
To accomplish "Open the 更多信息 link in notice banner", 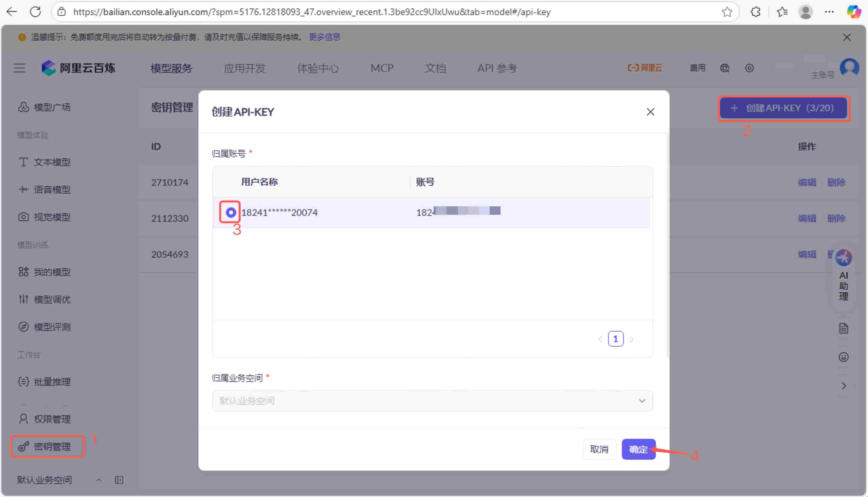I will (324, 37).
